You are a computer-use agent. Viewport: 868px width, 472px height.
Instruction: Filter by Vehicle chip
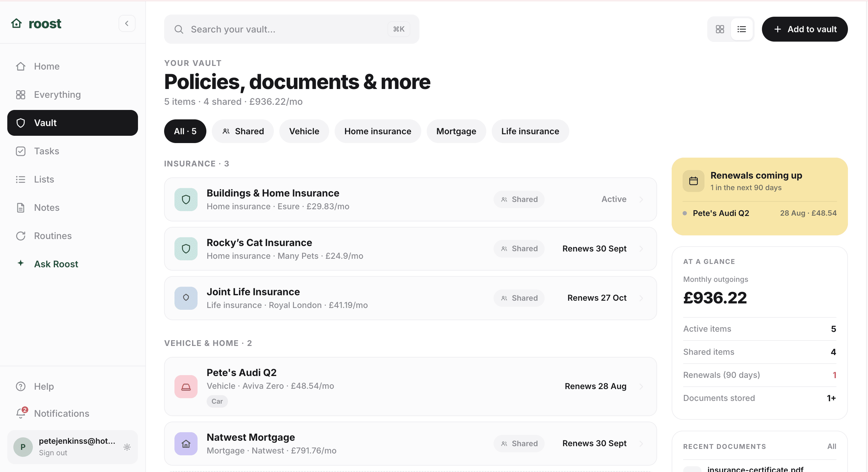(304, 131)
